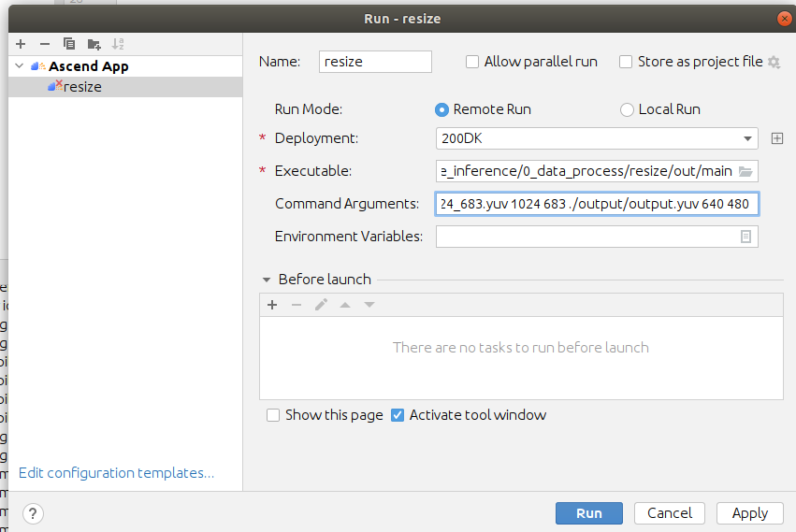Open Edit configuration templates link

pyautogui.click(x=116, y=473)
